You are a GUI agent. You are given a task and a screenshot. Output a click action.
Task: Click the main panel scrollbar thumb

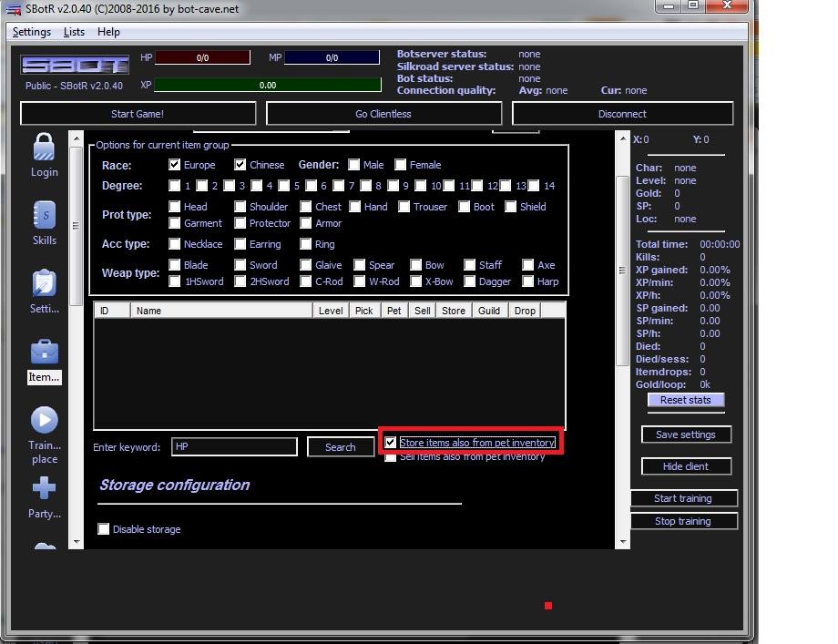pyautogui.click(x=623, y=271)
